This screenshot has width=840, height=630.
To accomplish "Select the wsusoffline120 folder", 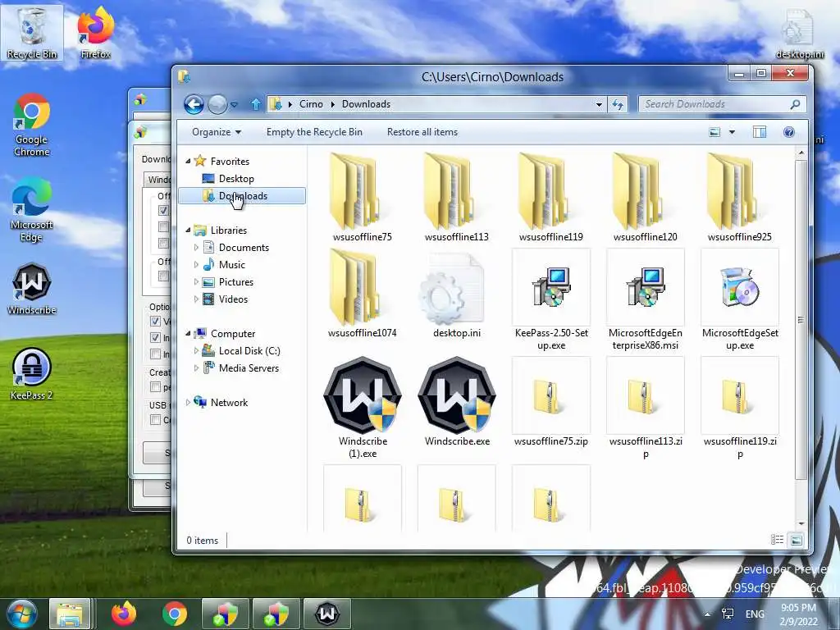I will pyautogui.click(x=645, y=197).
